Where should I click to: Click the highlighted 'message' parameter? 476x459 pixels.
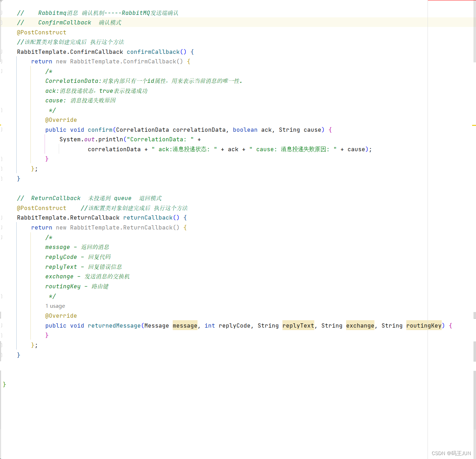[185, 325]
